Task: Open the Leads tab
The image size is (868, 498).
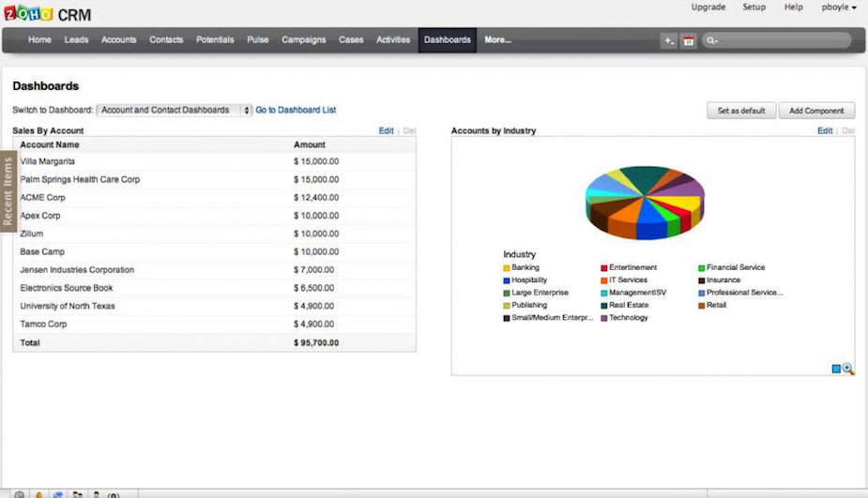Action: point(76,39)
